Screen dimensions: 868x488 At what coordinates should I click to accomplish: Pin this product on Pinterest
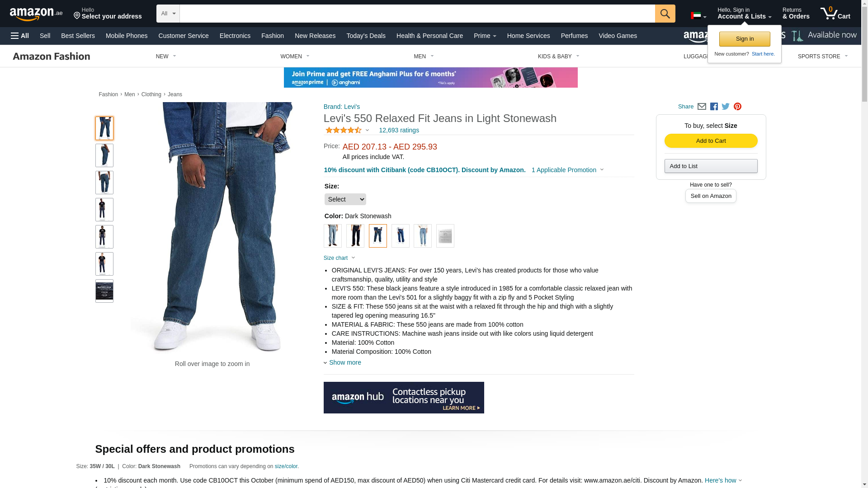pyautogui.click(x=737, y=107)
